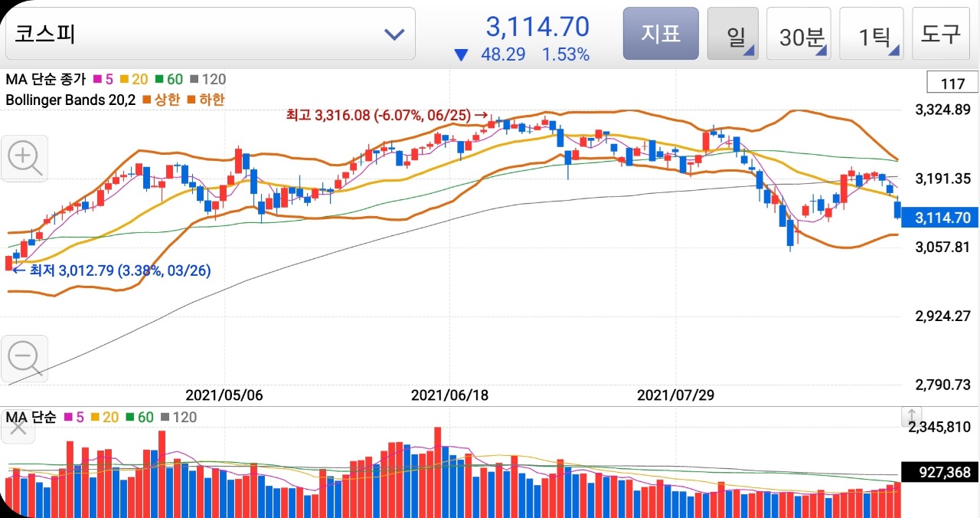The height and width of the screenshot is (518, 980).
Task: Click the 3,191.35 axis label
Action: (x=943, y=179)
